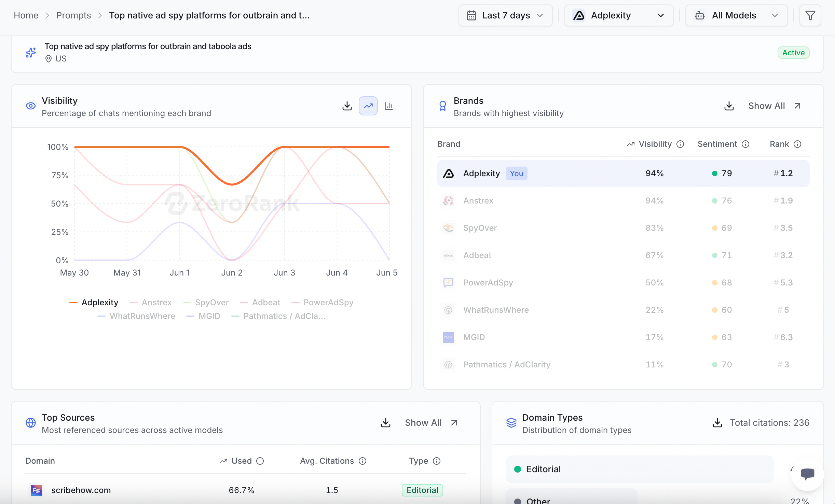Toggle WhatRunsWhere series in chart legend

click(x=136, y=316)
